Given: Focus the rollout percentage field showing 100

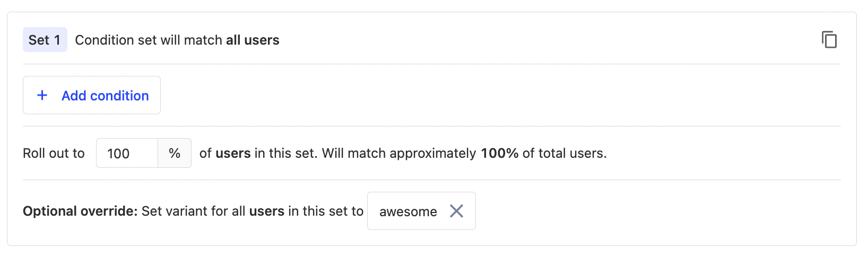Looking at the screenshot, I should [x=127, y=154].
